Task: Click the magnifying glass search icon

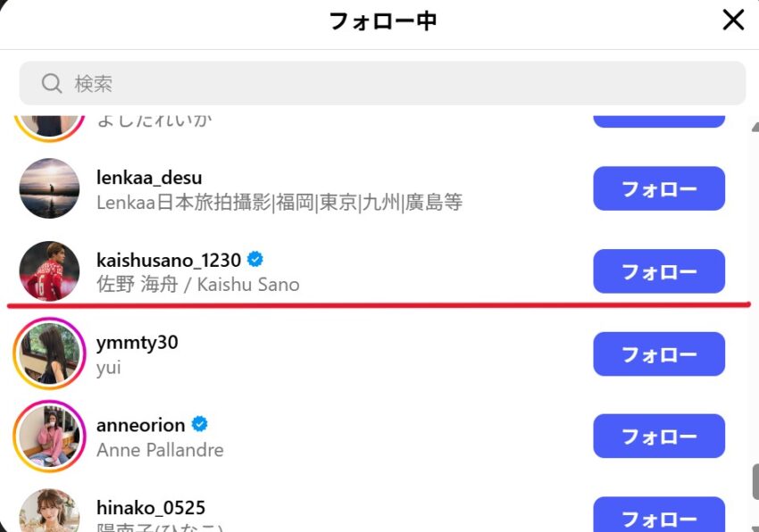Action: point(51,83)
